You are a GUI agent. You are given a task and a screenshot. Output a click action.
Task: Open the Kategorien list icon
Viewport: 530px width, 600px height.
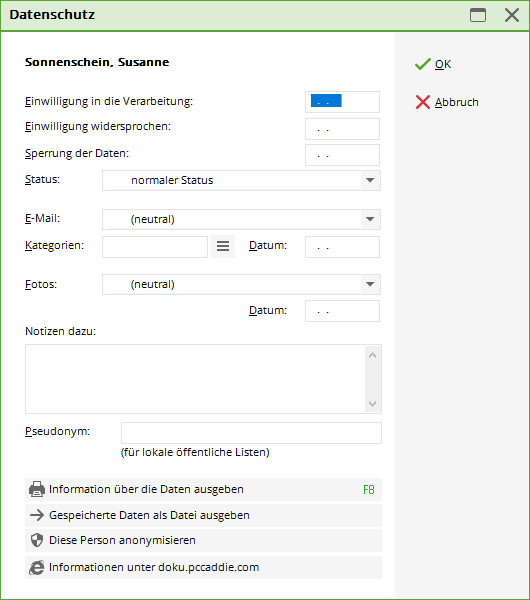(223, 246)
